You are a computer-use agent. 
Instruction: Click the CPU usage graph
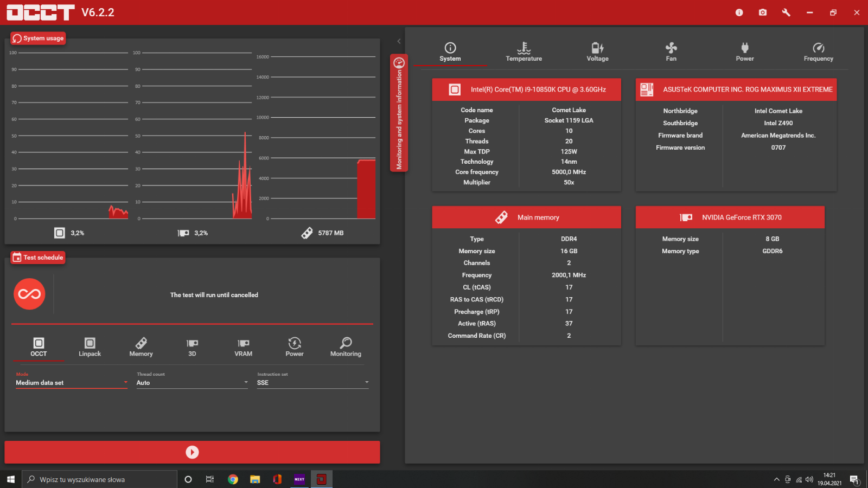pyautogui.click(x=69, y=136)
